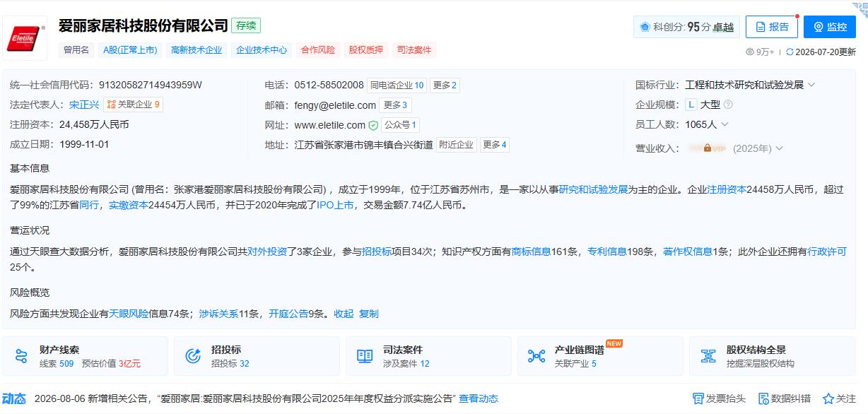The height and width of the screenshot is (414, 868).
Task: Click the lock VIP icon for 营业收入
Action: 708,148
